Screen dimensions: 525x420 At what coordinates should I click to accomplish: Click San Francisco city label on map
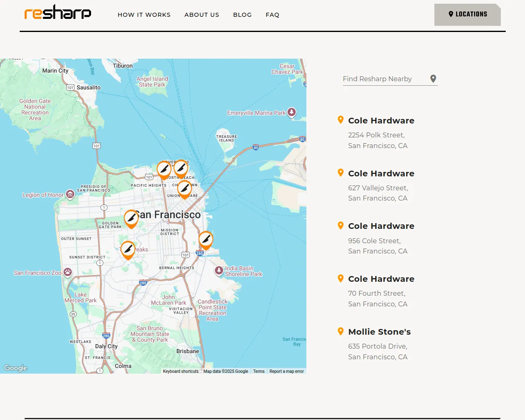(x=168, y=215)
